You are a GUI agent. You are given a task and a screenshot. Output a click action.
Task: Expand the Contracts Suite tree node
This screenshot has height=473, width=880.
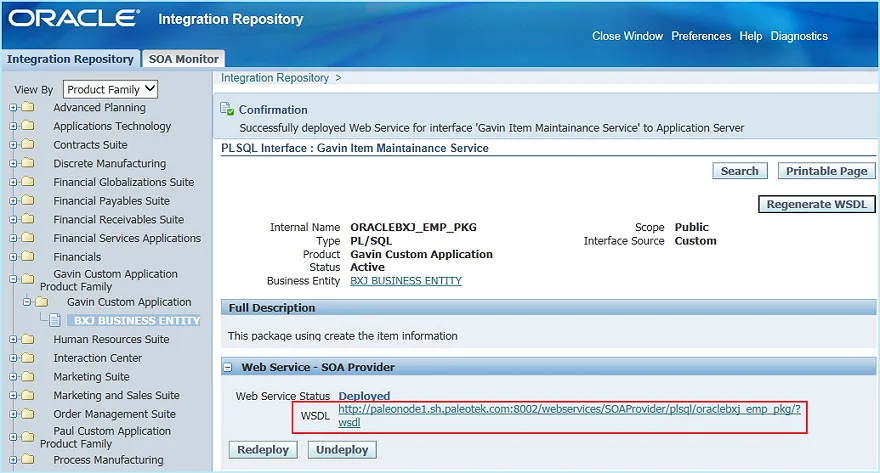(13, 145)
